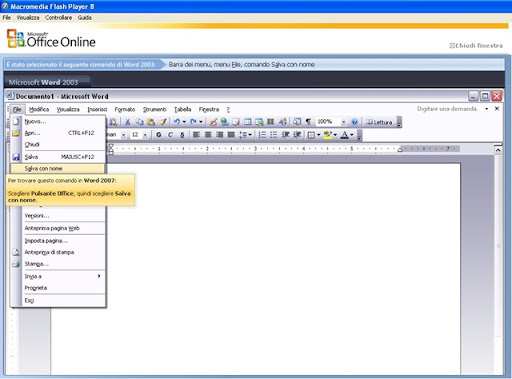Align text left
The height and width of the screenshot is (379, 512).
pyautogui.click(x=196, y=135)
